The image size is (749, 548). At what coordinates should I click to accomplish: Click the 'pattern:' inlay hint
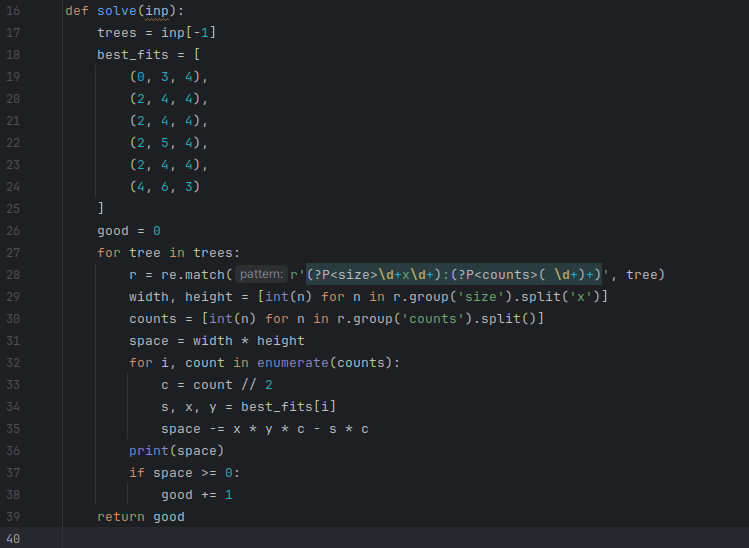tap(261, 274)
